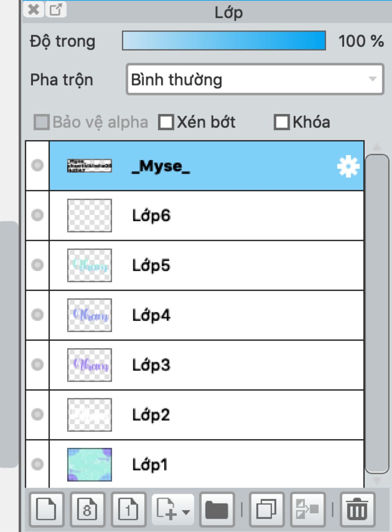Screen dimensions: 392x532
Task: Add a new 1-bit layer
Action: pos(128,509)
